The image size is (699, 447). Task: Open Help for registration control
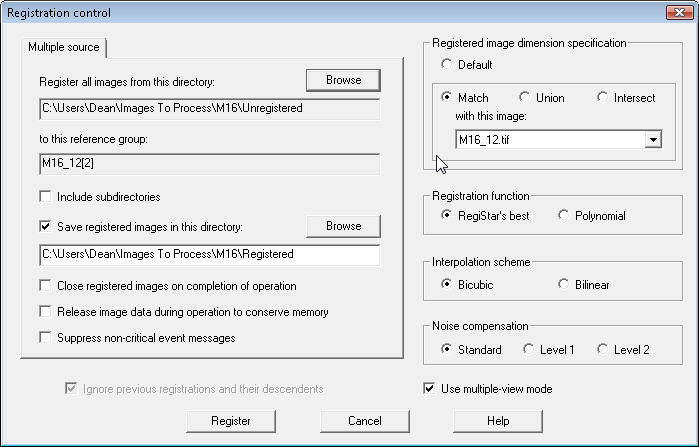pyautogui.click(x=498, y=421)
